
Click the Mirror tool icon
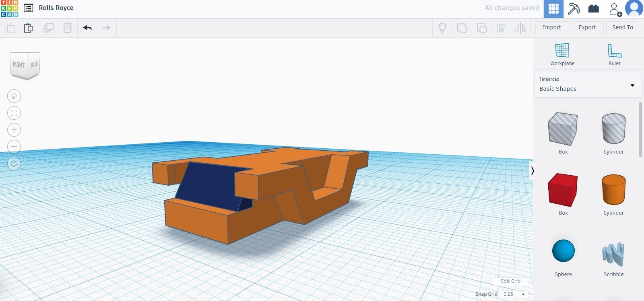pos(520,28)
